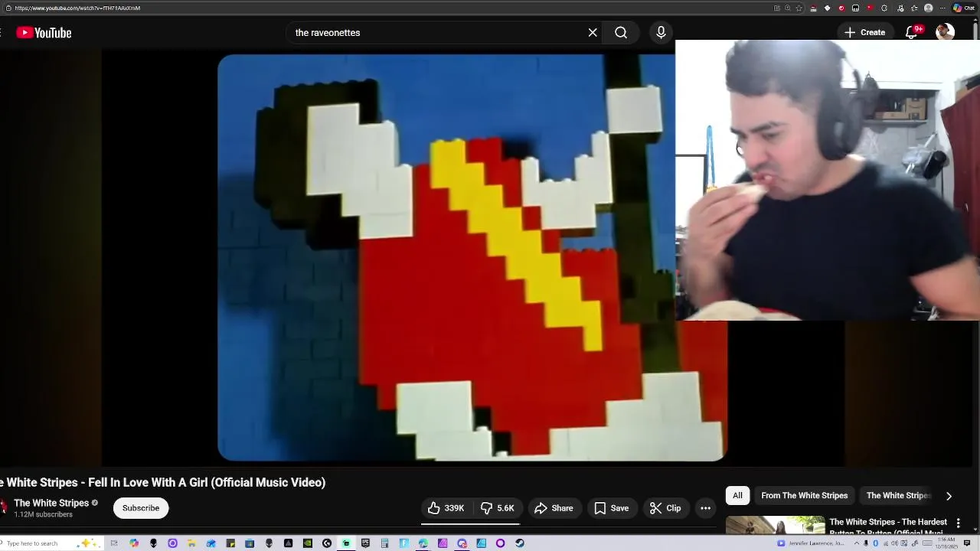This screenshot has width=980, height=551.
Task: Open the Copilot Chat button in browser
Action: pyautogui.click(x=964, y=8)
